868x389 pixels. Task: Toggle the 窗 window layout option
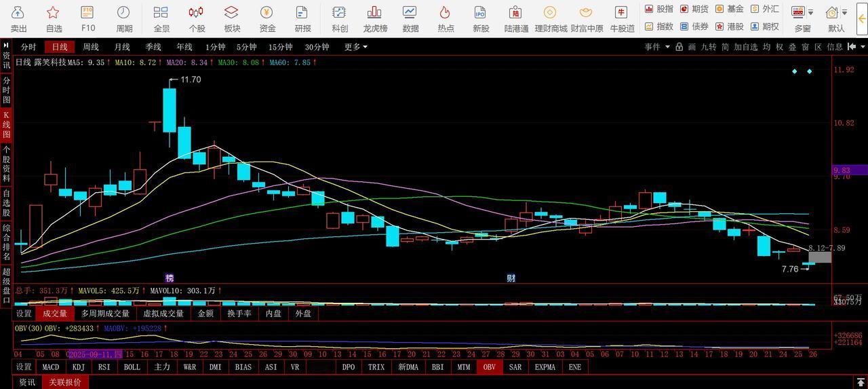pos(806,47)
